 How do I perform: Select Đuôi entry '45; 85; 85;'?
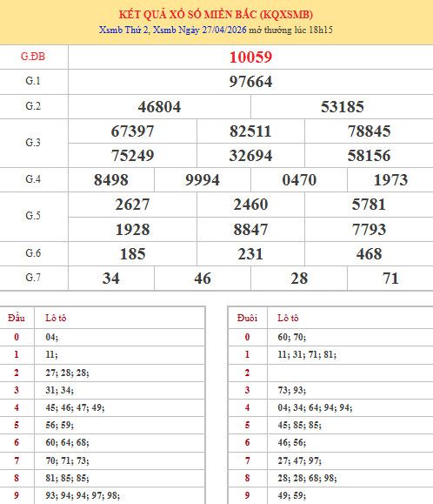coord(299,426)
